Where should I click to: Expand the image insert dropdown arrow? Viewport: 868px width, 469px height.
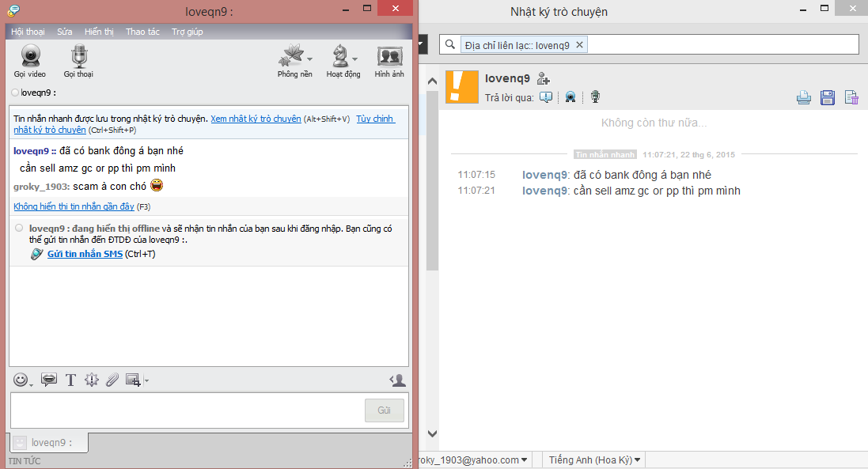(146, 380)
